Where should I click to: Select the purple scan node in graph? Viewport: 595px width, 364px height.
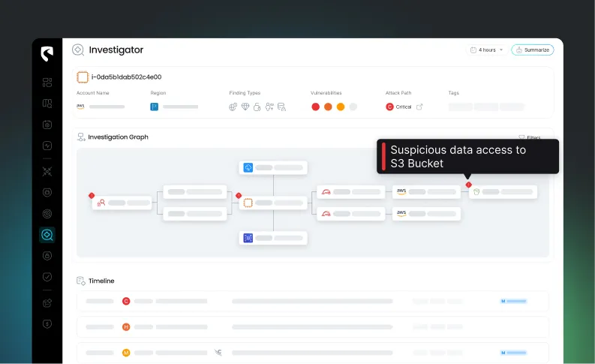click(273, 238)
